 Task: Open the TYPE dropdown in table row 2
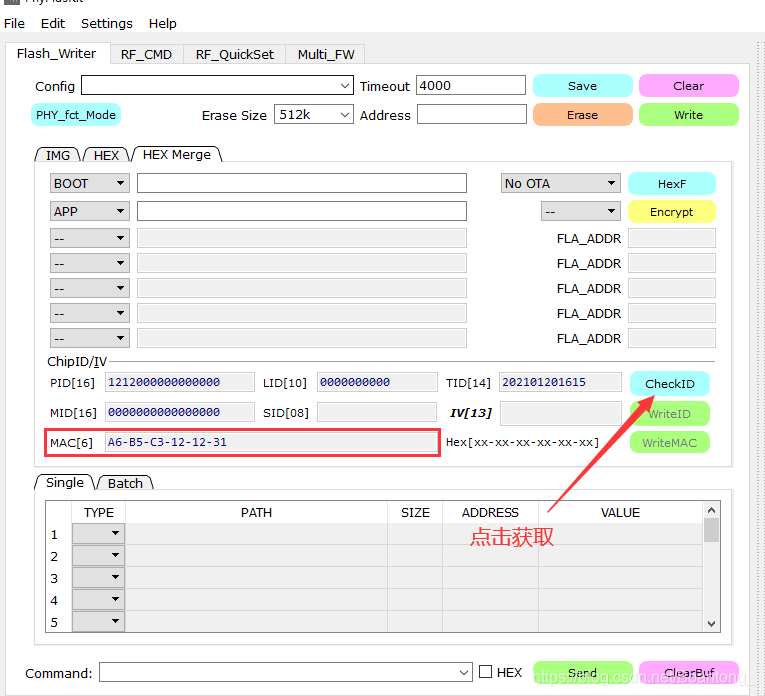[99, 555]
